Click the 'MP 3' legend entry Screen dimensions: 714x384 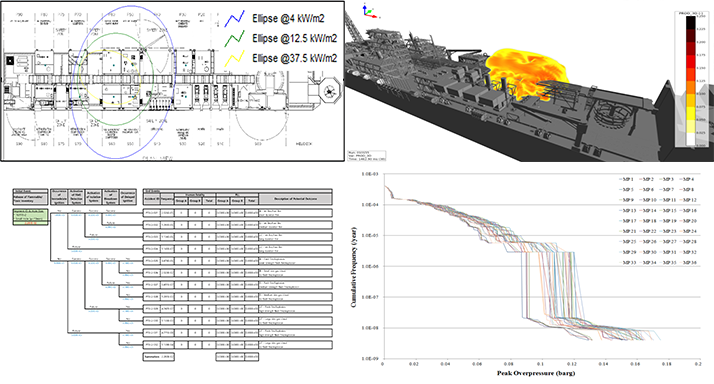[x=667, y=179]
